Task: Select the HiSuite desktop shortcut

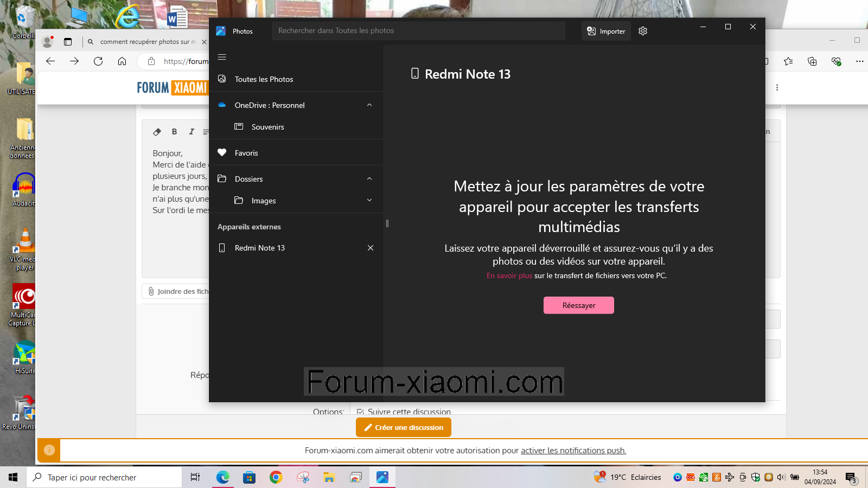Action: pyautogui.click(x=24, y=357)
